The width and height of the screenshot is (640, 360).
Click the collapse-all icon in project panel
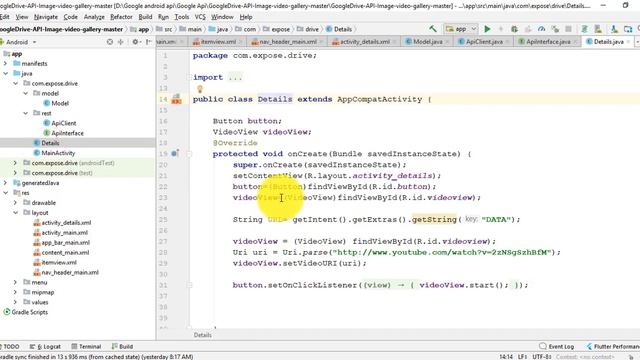tap(120, 42)
